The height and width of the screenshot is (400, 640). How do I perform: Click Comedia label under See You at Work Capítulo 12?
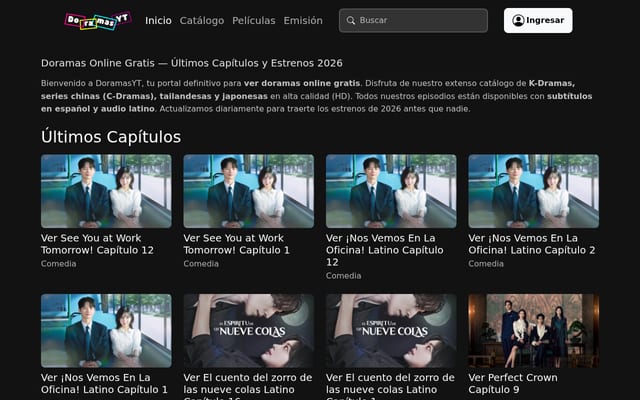(58, 264)
